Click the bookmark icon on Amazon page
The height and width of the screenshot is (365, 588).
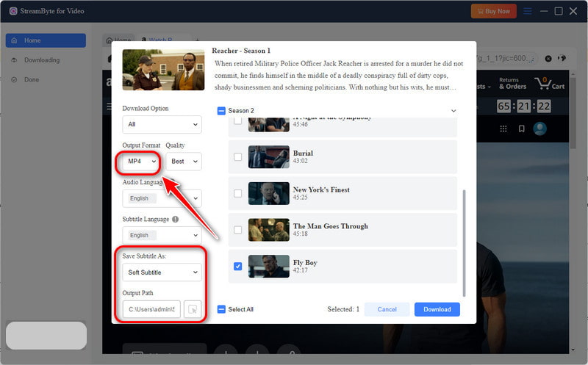[x=521, y=129]
